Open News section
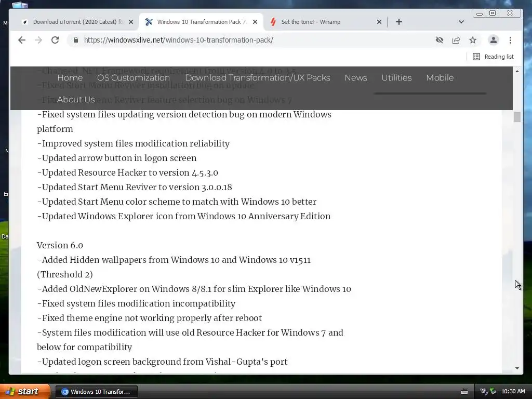Screen dimensions: 532x399 tap(355, 78)
